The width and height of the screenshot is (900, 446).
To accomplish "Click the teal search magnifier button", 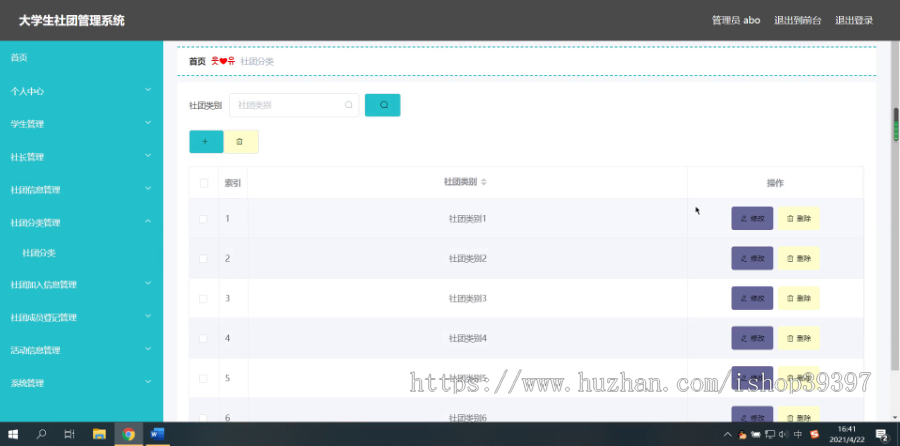I will [x=382, y=105].
